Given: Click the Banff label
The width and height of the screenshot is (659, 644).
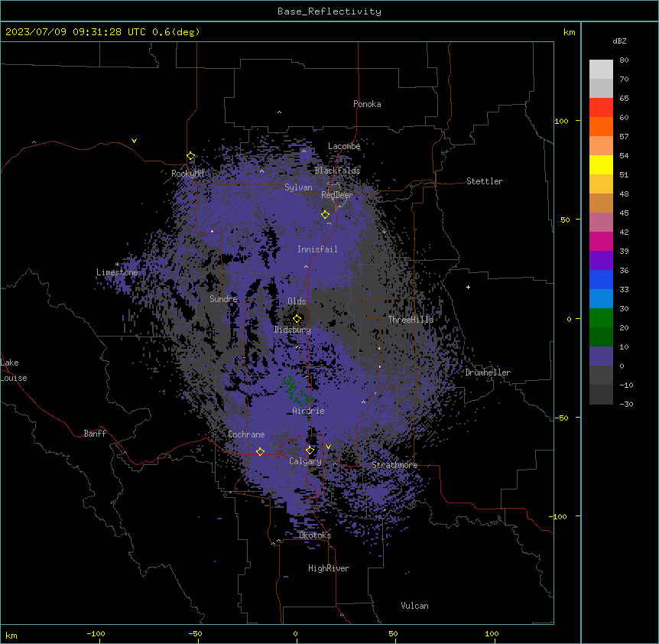Looking at the screenshot, I should [95, 434].
